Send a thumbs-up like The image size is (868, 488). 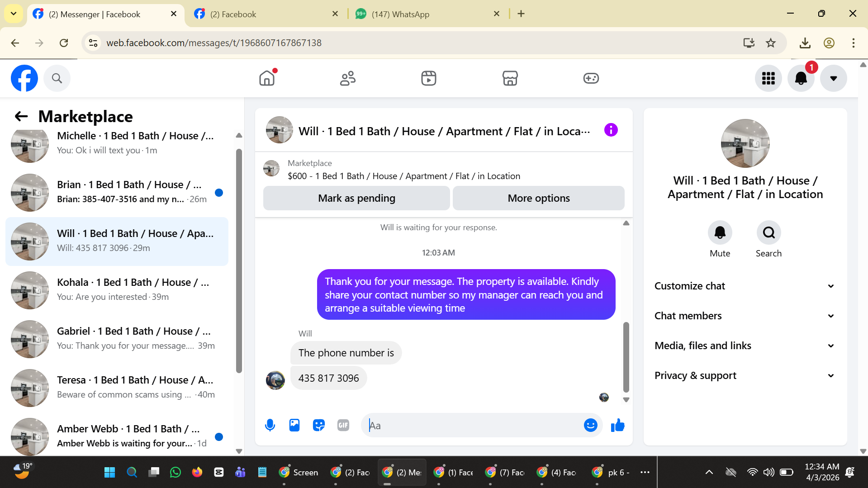coord(617,425)
